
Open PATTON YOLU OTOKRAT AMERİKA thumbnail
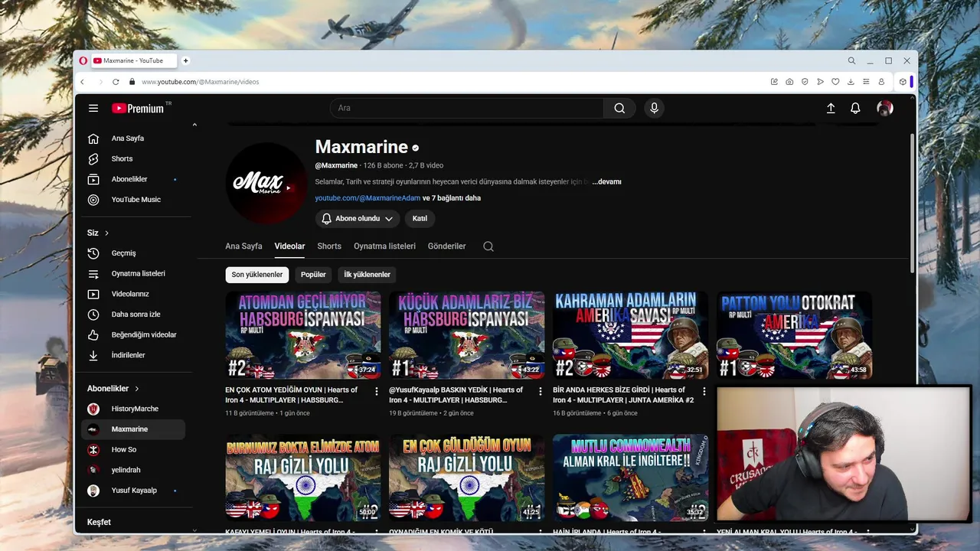click(794, 335)
